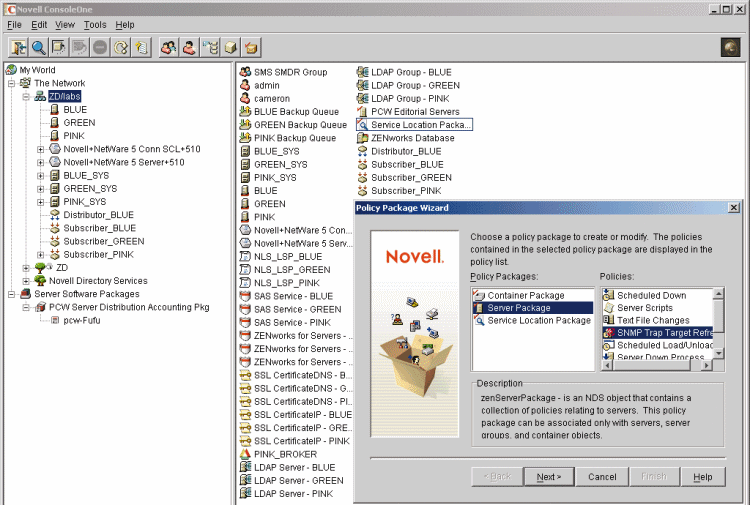
Task: Click the pcw-Fufu package icon in tree
Action: point(55,320)
